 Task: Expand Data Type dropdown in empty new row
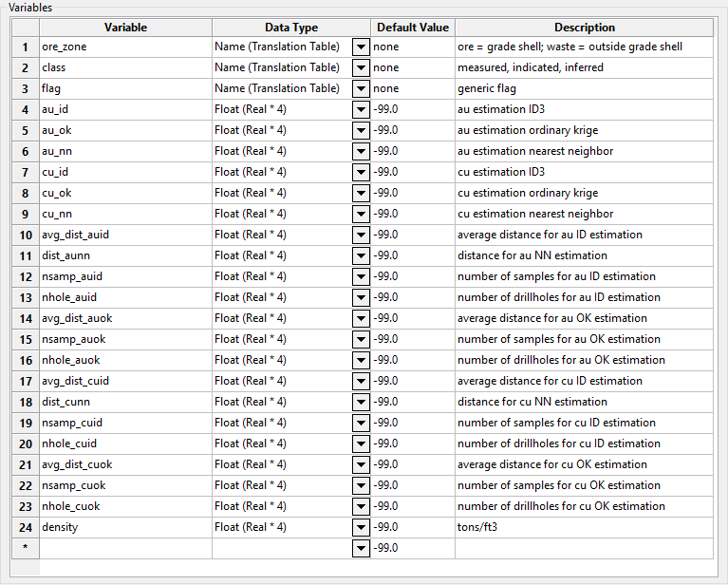point(361,548)
